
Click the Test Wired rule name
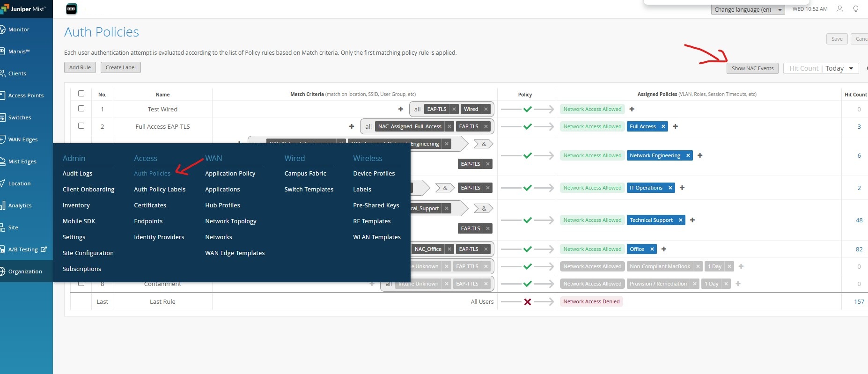[x=162, y=109]
